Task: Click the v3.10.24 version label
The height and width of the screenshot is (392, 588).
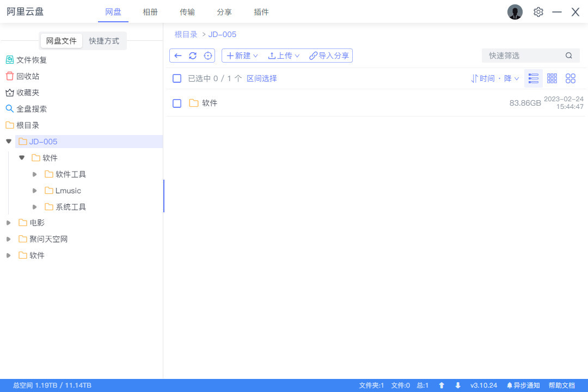Action: point(484,385)
